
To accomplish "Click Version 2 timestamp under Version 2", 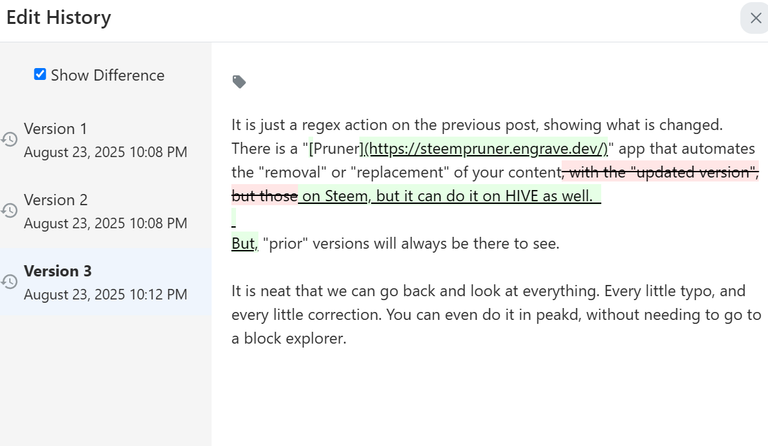I will 105,223.
